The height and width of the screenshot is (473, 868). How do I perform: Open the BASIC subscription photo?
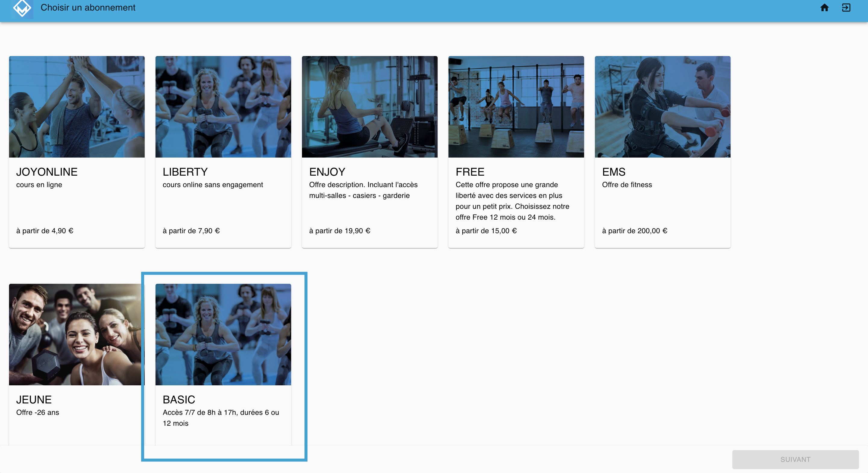coord(223,334)
